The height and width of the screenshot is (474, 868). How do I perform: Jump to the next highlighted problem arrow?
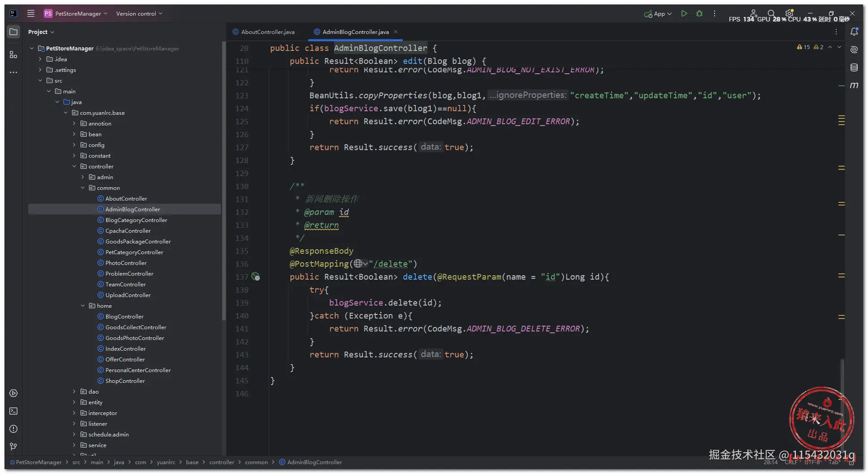(839, 47)
